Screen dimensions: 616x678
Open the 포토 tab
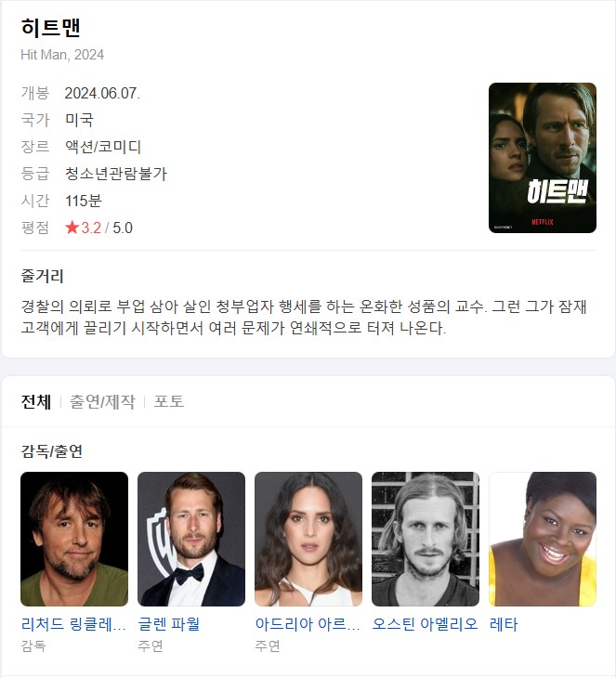pyautogui.click(x=169, y=402)
